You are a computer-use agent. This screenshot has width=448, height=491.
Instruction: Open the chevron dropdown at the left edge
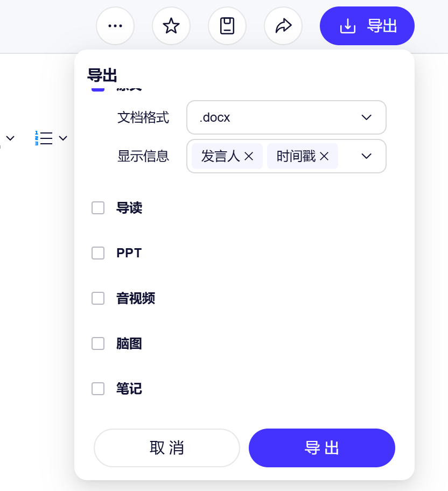tap(9, 138)
